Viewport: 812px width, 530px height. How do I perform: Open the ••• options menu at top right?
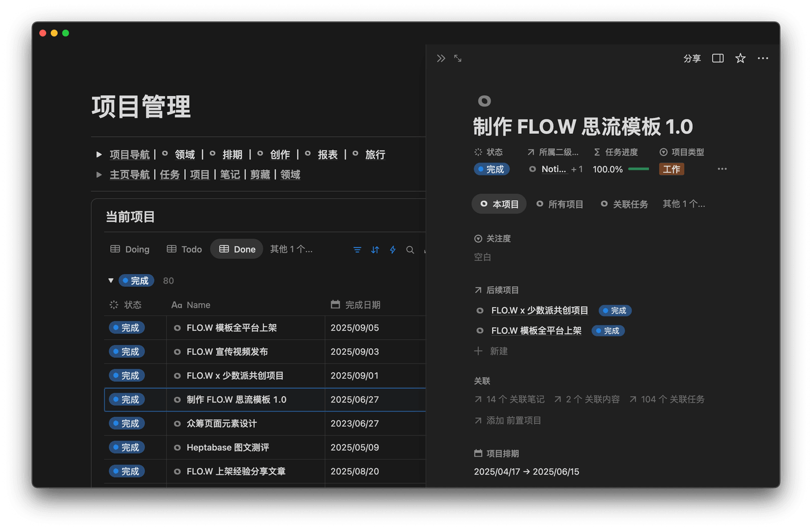point(763,58)
